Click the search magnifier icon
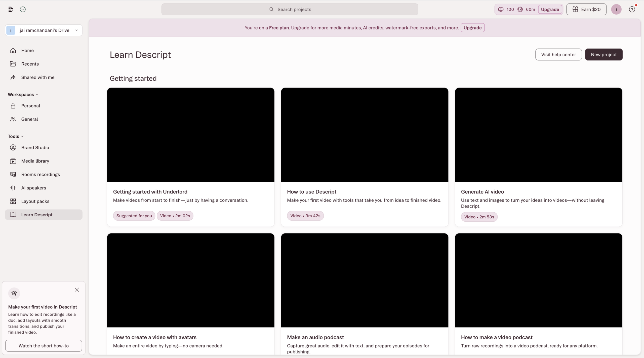644x358 pixels. coord(271,9)
